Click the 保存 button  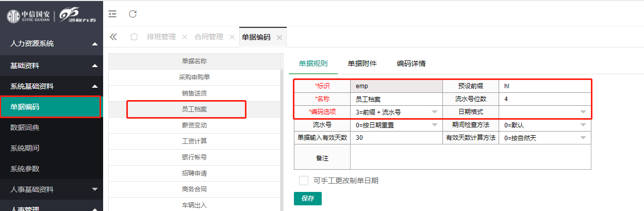308,199
